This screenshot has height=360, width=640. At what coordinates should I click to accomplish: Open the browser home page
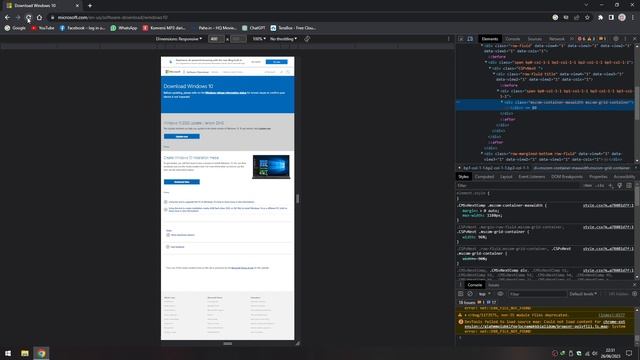point(39,18)
